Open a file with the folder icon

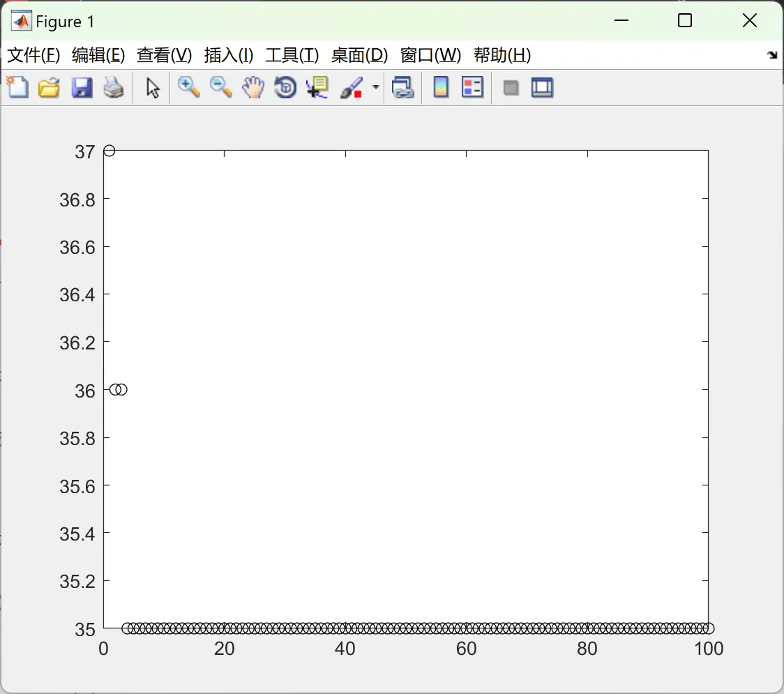pos(49,87)
